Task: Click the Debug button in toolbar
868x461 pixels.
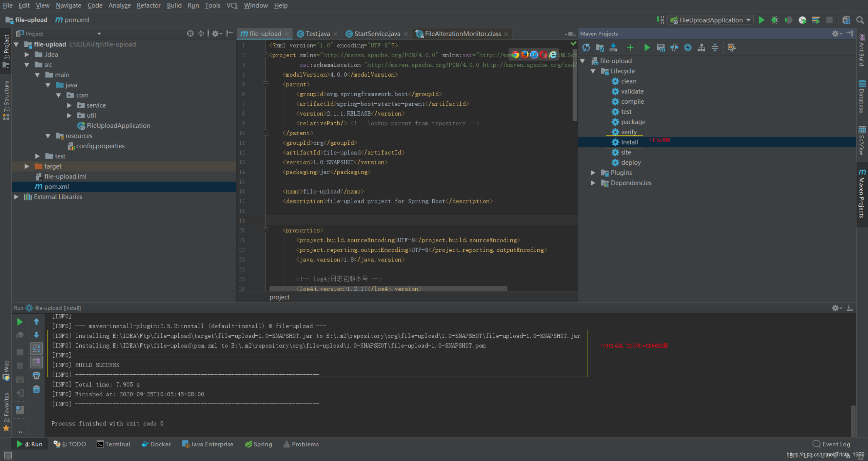Action: 775,21
